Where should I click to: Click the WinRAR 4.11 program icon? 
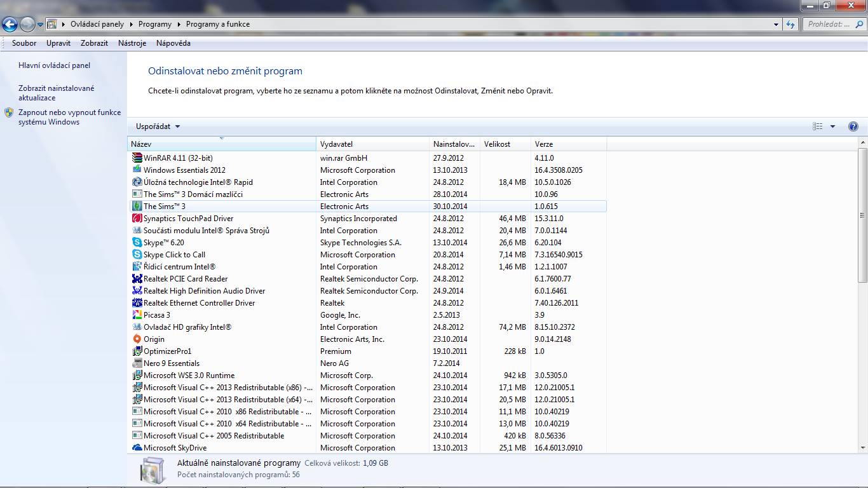pos(137,158)
